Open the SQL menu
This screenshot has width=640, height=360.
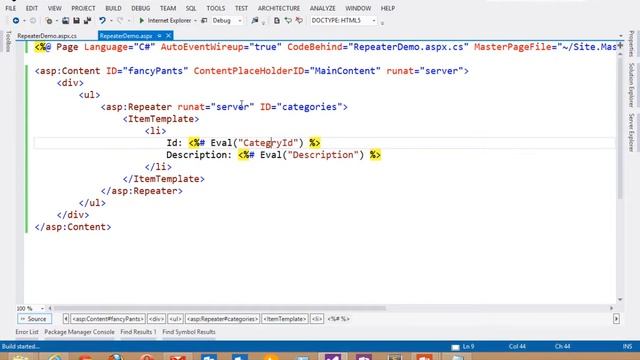[x=191, y=8]
